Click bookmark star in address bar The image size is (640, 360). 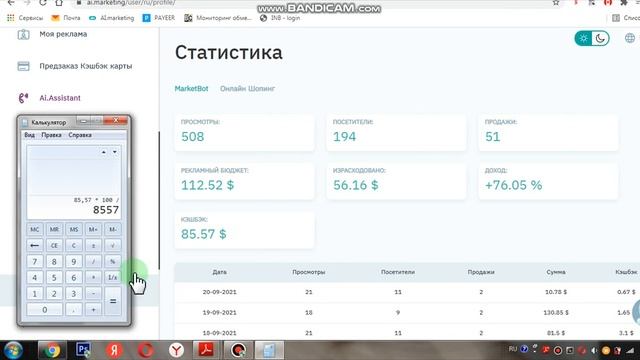pos(556,3)
